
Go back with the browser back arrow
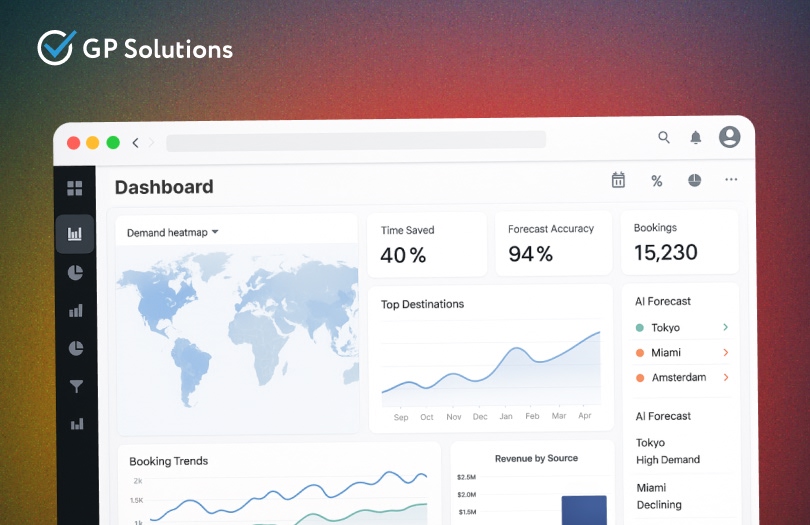135,143
